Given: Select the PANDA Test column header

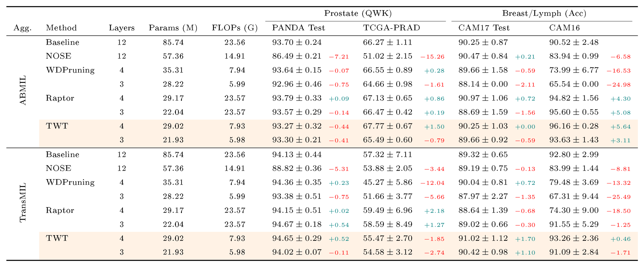Looking at the screenshot, I should coord(298,28).
